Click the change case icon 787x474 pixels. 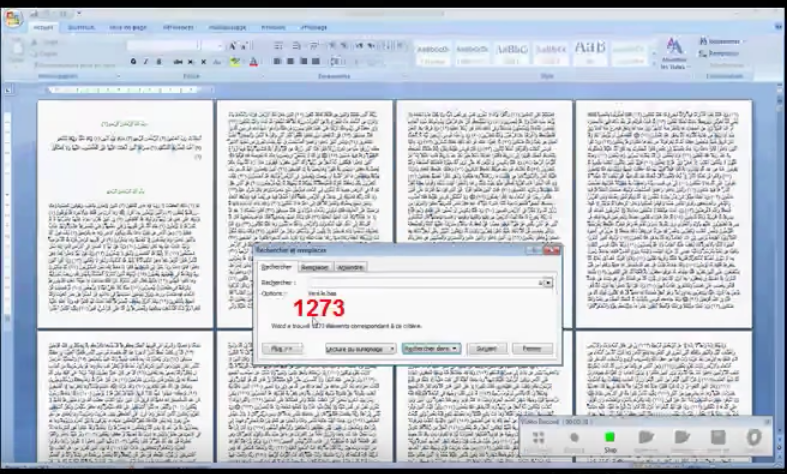coord(217,62)
